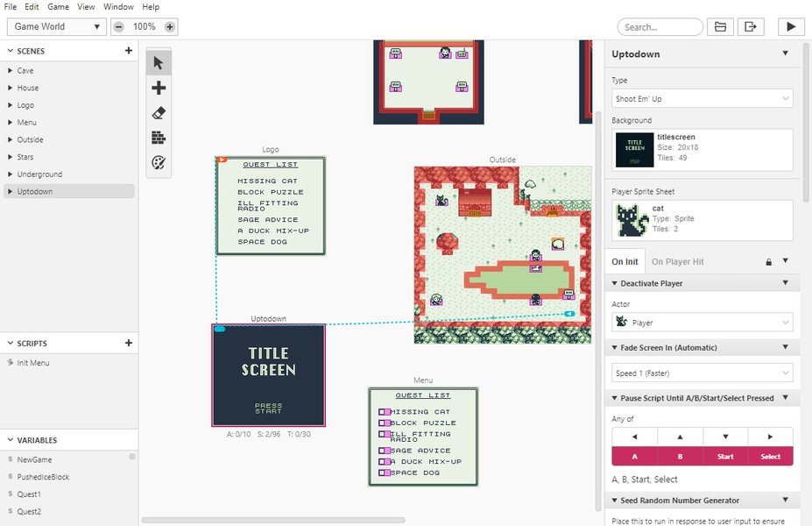Expand the Outside scene tree item
Image resolution: width=812 pixels, height=526 pixels.
point(11,140)
